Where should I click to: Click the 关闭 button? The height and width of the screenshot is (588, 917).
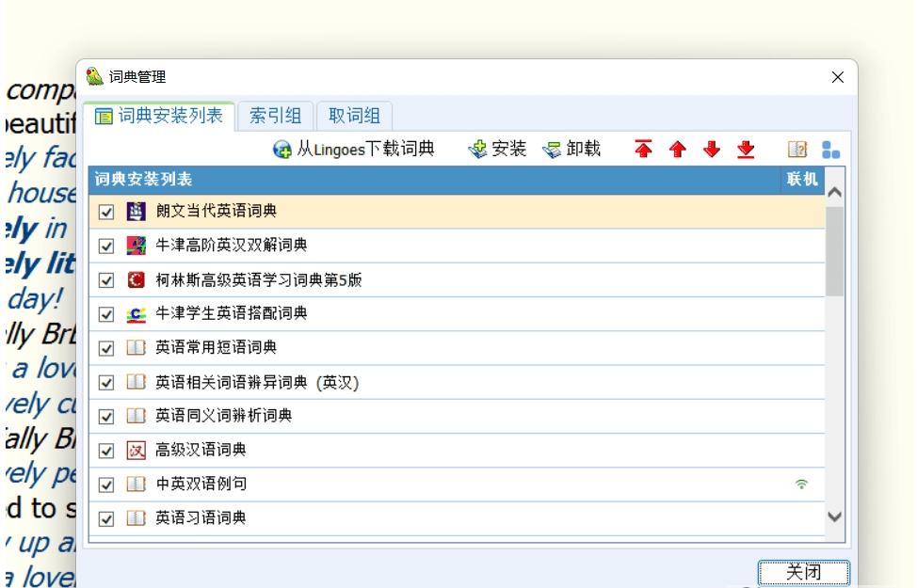pyautogui.click(x=803, y=573)
